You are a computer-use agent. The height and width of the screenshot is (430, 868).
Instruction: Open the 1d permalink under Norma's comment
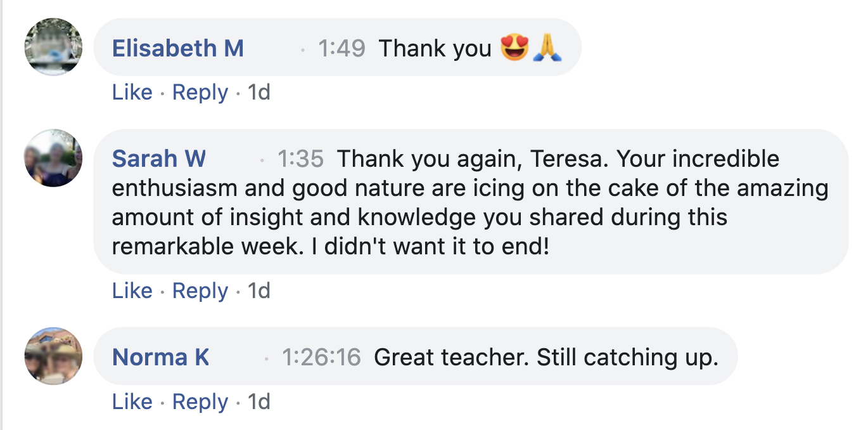258,401
